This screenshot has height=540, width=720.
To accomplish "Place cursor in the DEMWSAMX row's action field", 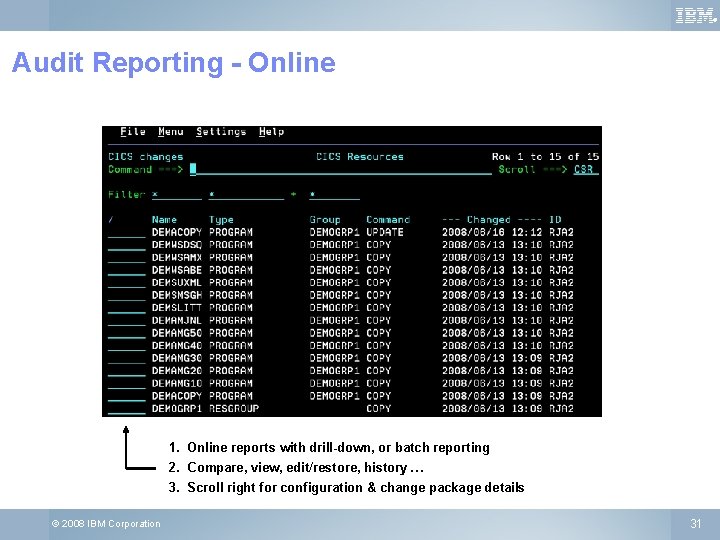I will (x=127, y=258).
